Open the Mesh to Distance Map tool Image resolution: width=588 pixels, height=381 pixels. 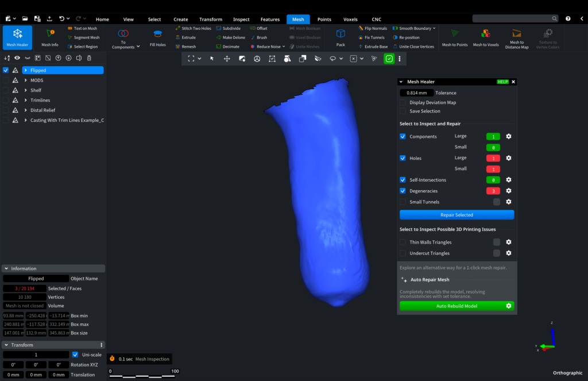click(516, 36)
